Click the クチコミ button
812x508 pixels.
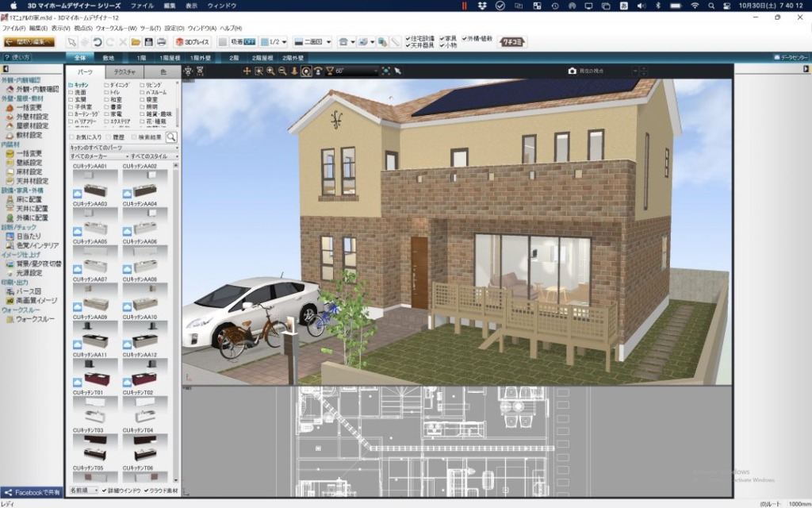coord(512,42)
